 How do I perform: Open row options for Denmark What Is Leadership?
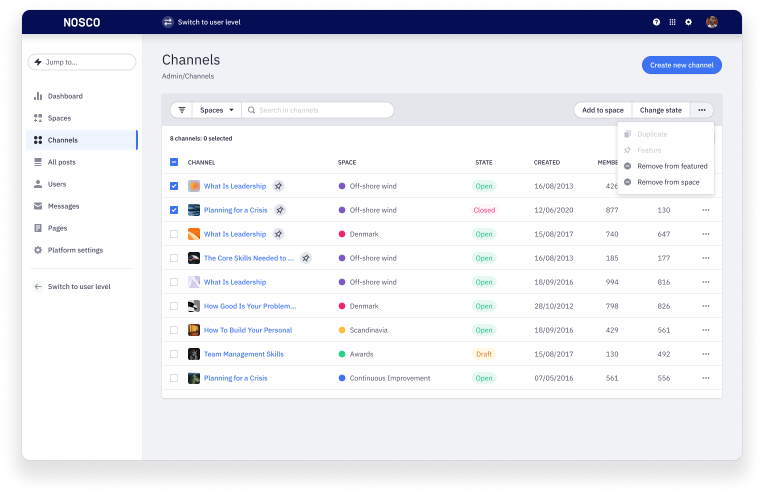coord(706,234)
